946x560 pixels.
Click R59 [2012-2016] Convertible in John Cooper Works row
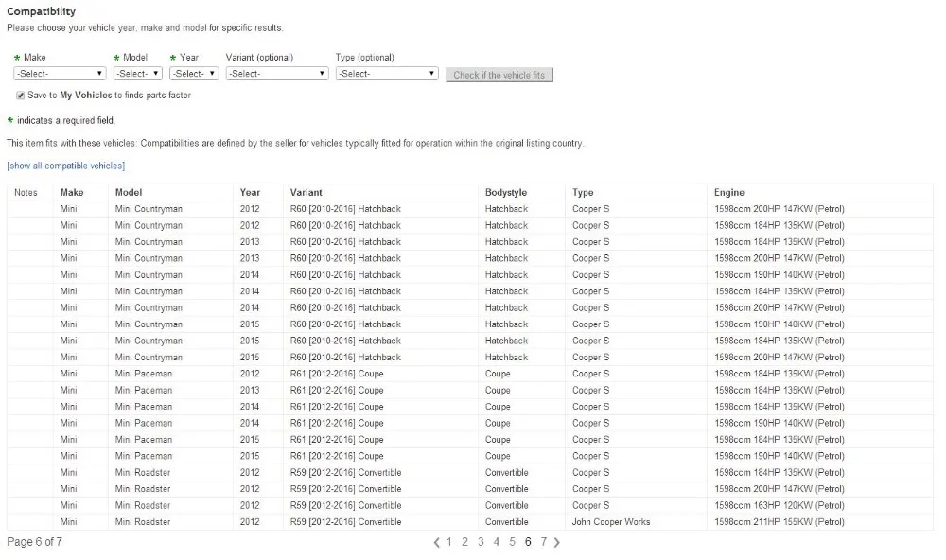[345, 522]
